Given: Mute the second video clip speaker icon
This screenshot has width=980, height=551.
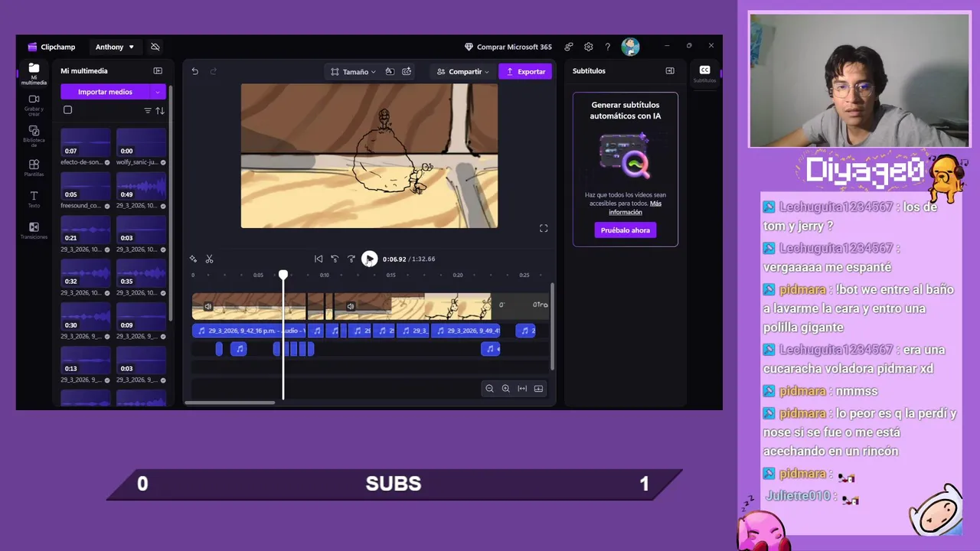Looking at the screenshot, I should click(x=350, y=306).
